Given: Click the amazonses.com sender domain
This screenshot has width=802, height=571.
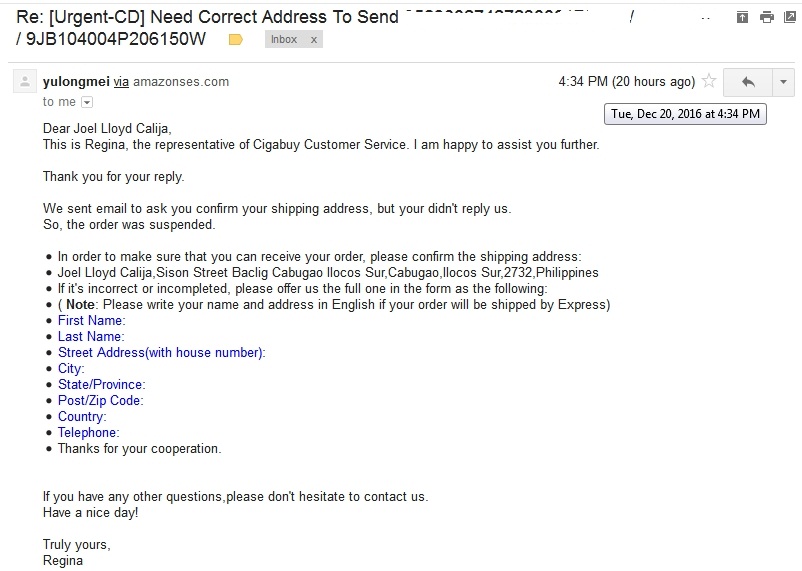Looking at the screenshot, I should [182, 82].
